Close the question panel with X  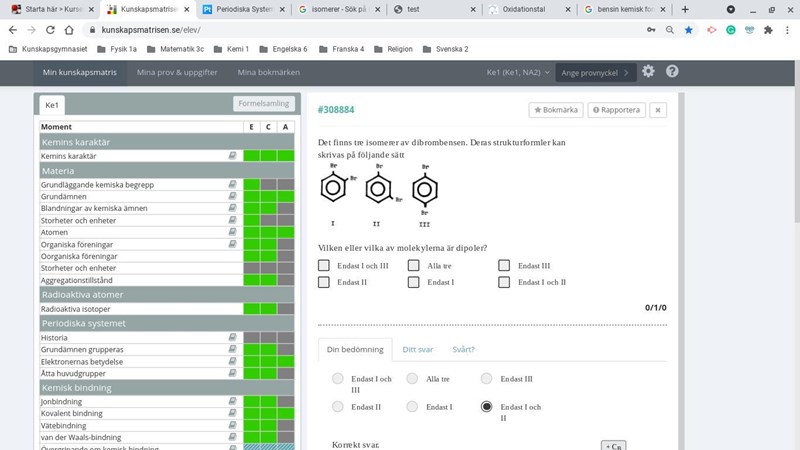coord(657,110)
